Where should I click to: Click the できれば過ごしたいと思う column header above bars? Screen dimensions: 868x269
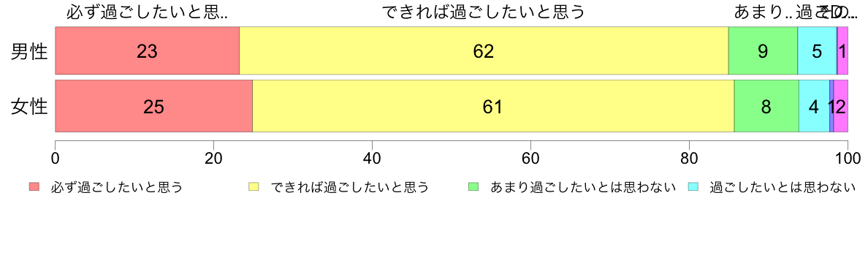click(483, 12)
